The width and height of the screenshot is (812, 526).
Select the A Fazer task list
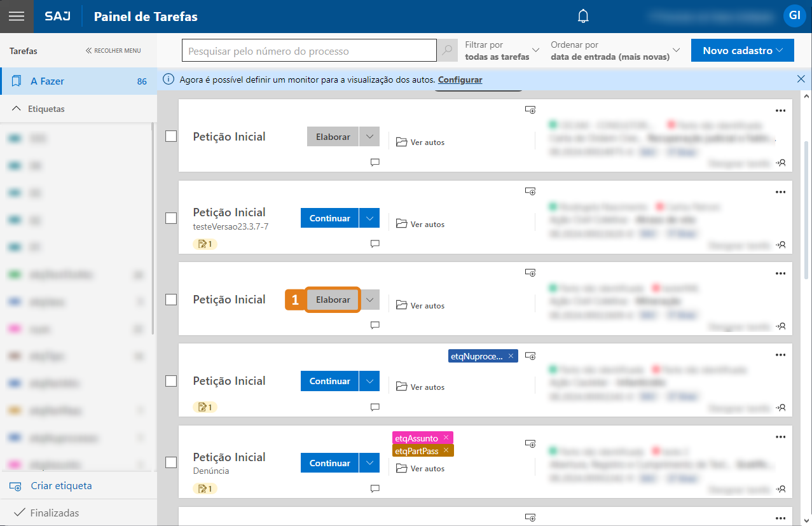(x=48, y=81)
